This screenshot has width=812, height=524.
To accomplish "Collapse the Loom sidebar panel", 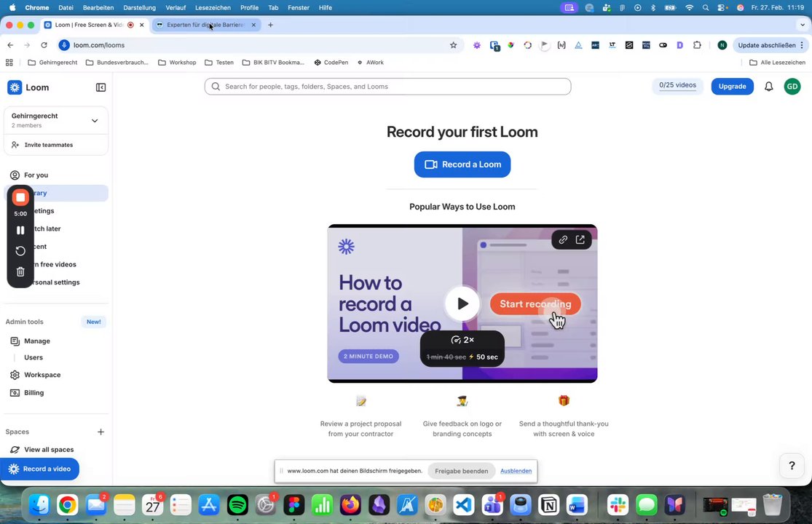I will tap(101, 87).
